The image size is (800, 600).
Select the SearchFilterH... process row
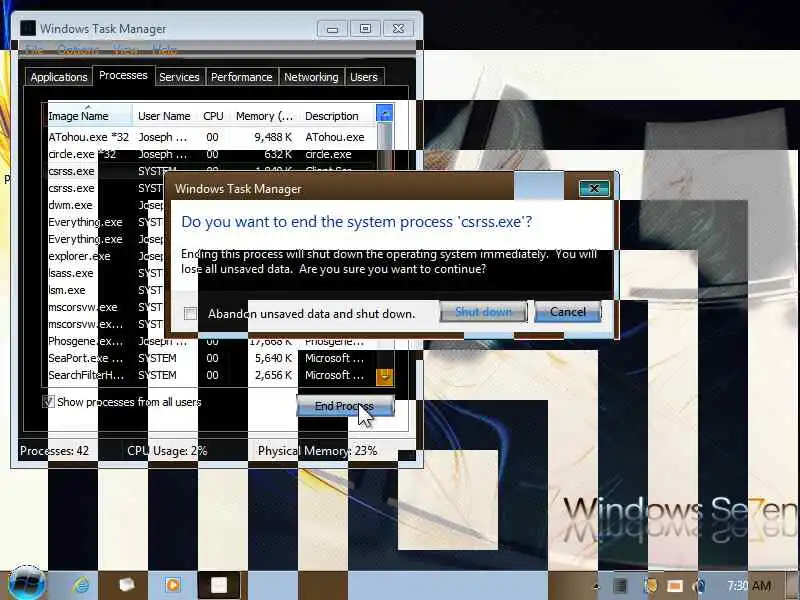212,375
